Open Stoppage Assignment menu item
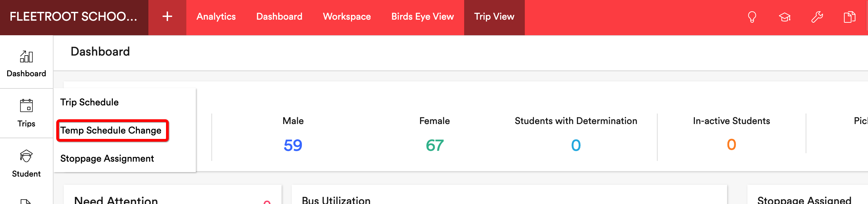The width and height of the screenshot is (868, 204). coord(107,159)
